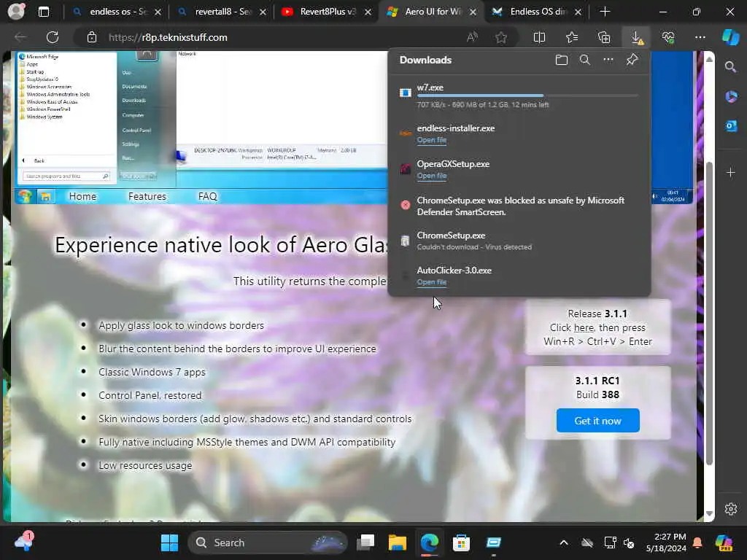The width and height of the screenshot is (747, 560).
Task: Open the Favorites list
Action: pos(572,37)
